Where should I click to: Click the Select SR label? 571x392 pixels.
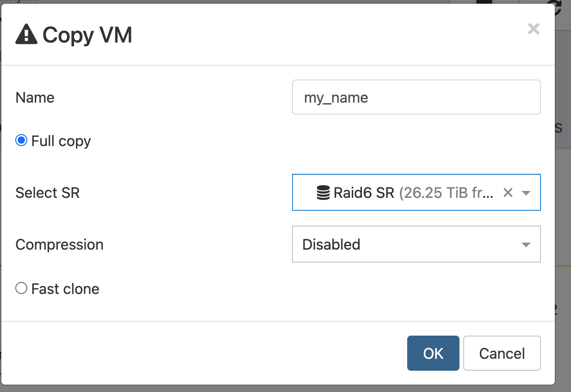[48, 192]
